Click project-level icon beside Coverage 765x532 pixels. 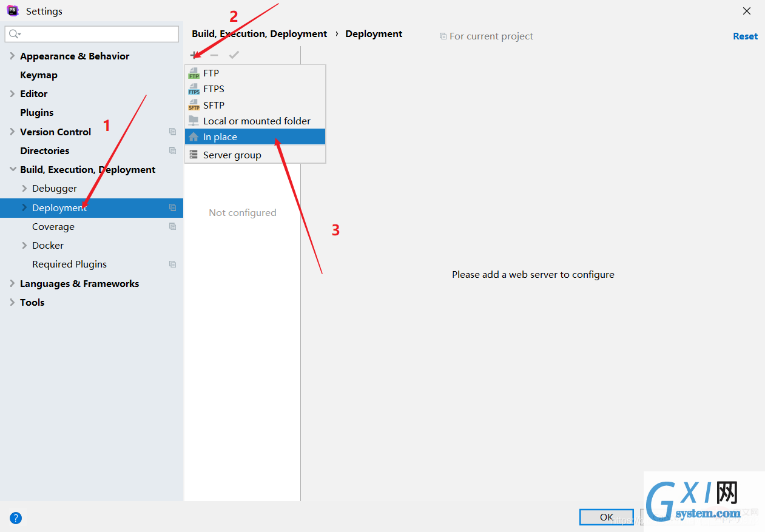(172, 226)
